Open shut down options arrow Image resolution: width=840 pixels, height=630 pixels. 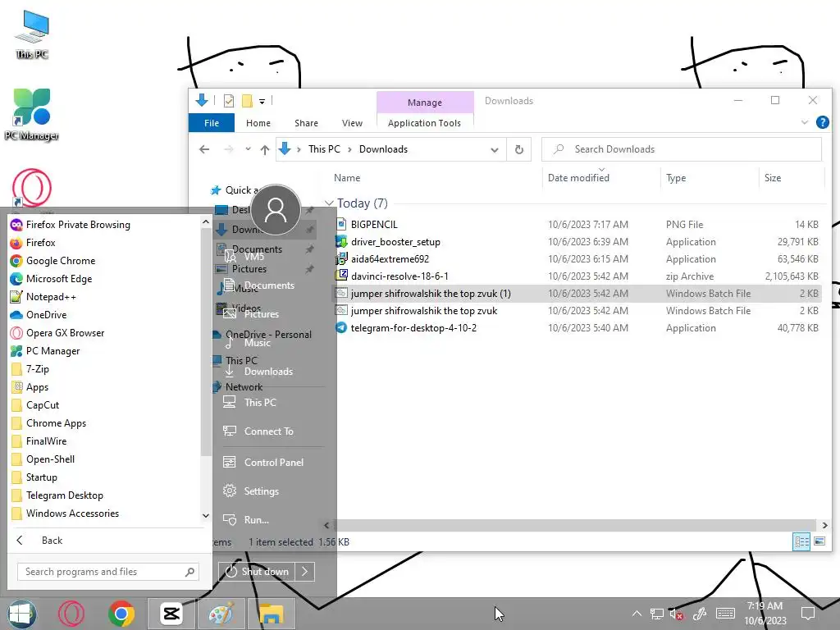pos(305,572)
